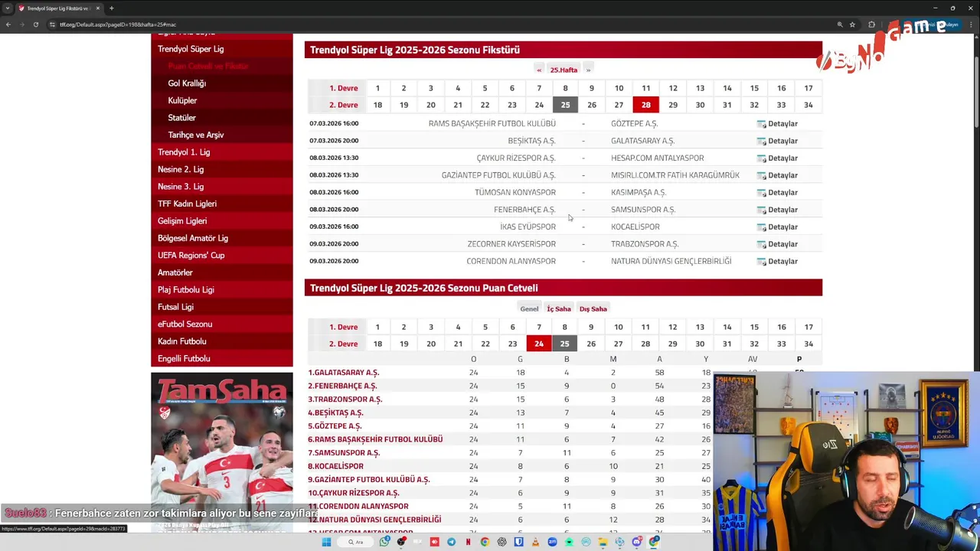Open Tarihçe ve Arşiv in sidebar

[x=196, y=135]
